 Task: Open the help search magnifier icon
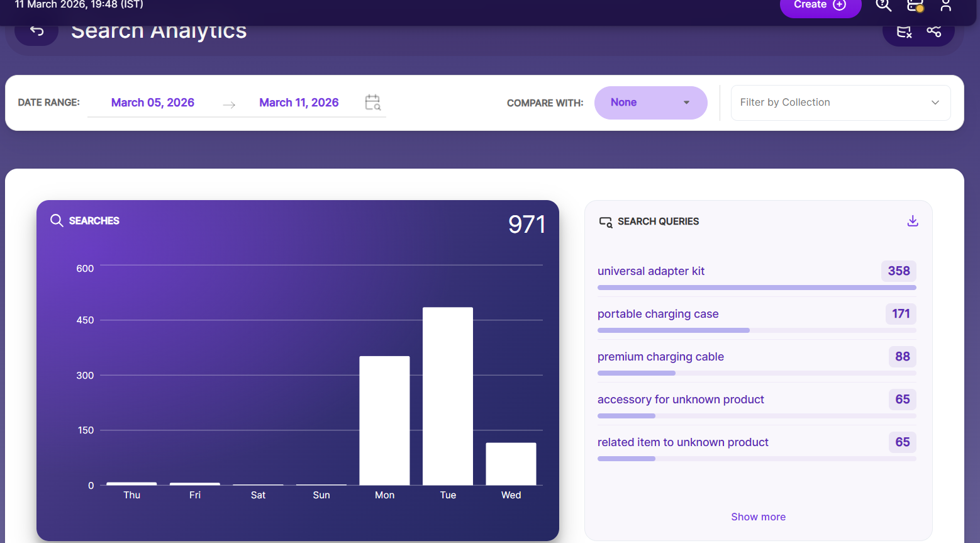(883, 5)
